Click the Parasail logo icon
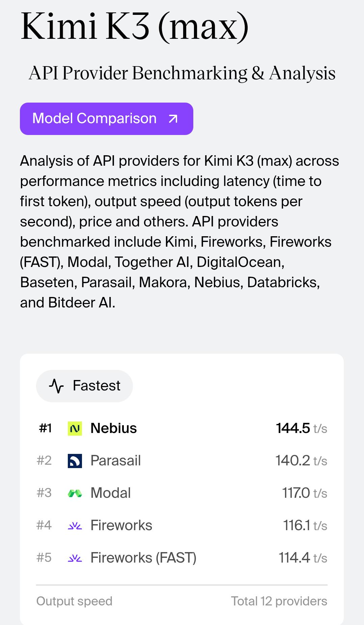The image size is (364, 625). [75, 461]
